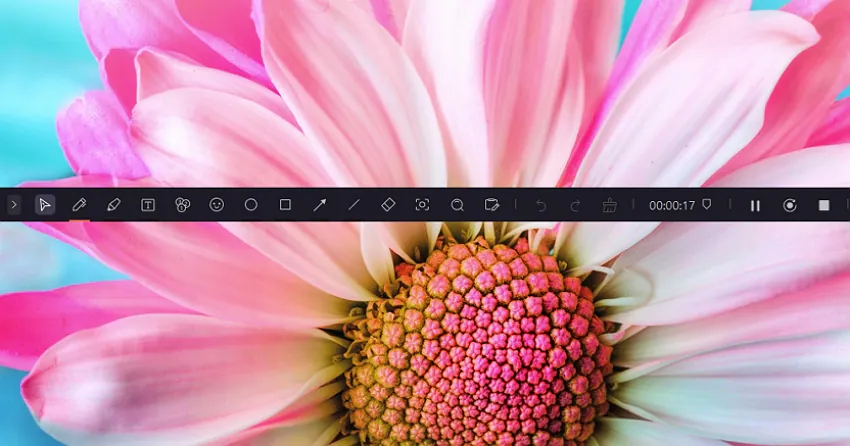Click the 00:00:17 recording timer
The height and width of the screenshot is (446, 850).
click(672, 205)
